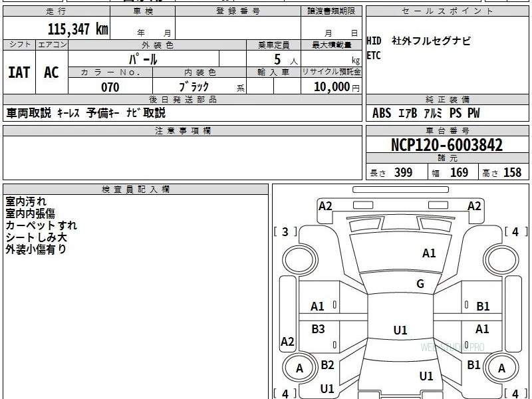The image size is (532, 399).
Task: Click the empty 注意事項欄 notes field
Action: point(182,158)
